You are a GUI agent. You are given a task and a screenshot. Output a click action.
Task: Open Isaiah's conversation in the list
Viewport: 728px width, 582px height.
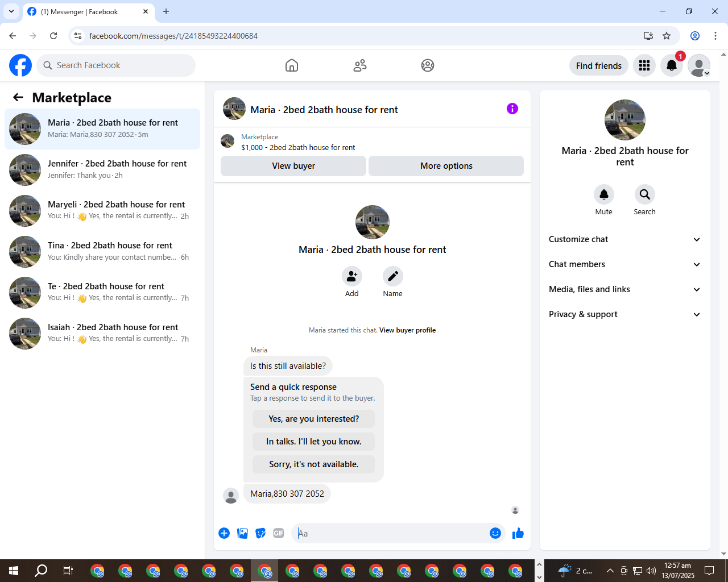(x=102, y=334)
